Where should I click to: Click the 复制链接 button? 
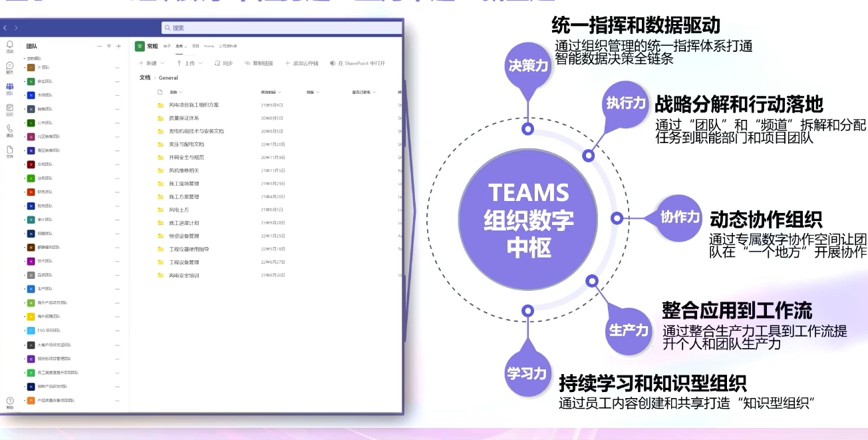(x=259, y=63)
